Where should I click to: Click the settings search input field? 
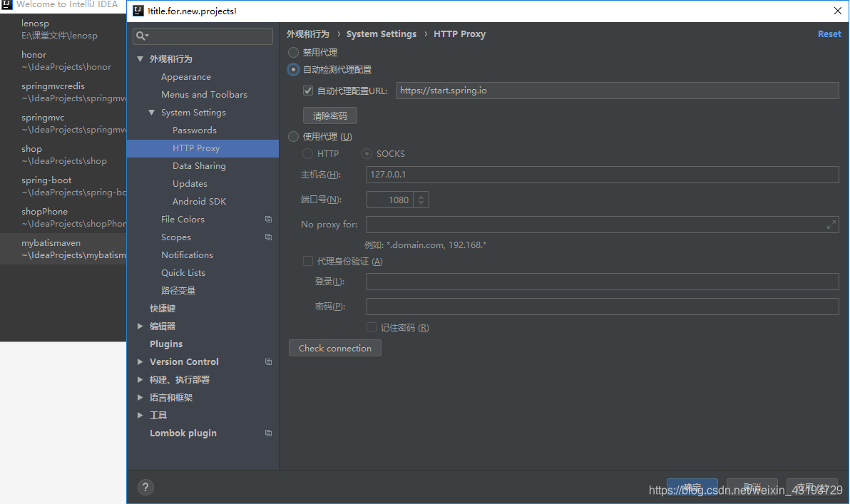203,36
